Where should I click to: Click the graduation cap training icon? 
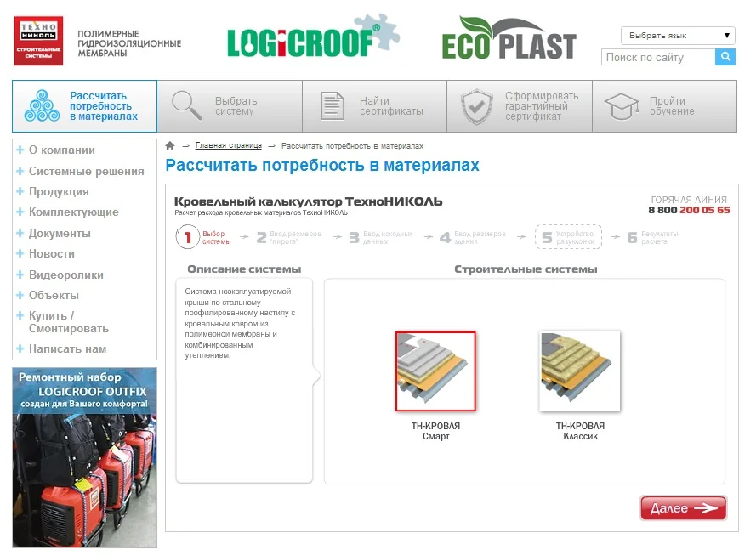click(x=622, y=106)
